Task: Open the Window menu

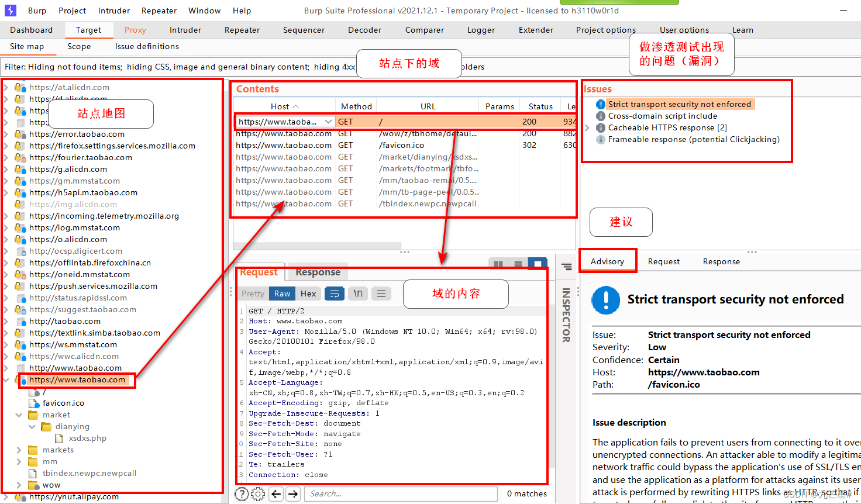Action: tap(204, 11)
